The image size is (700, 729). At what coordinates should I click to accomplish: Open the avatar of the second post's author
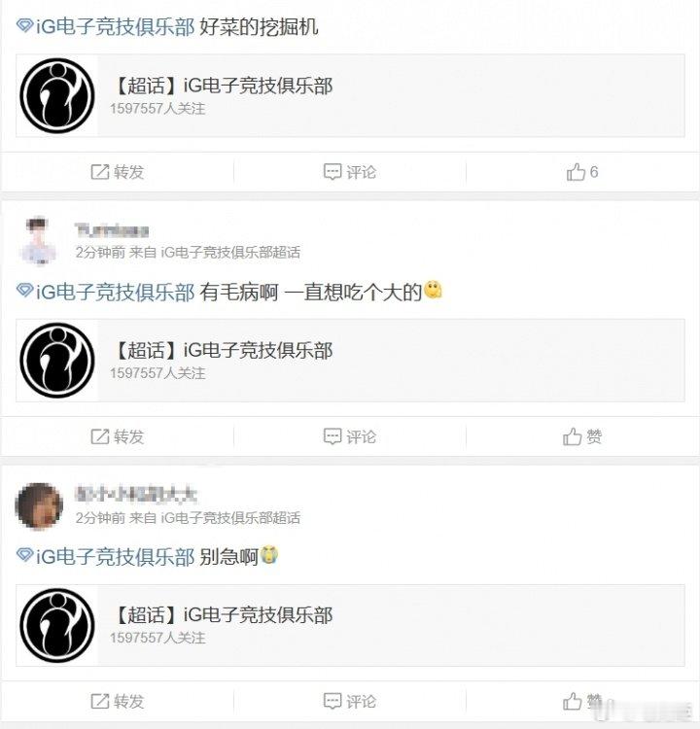pos(39,241)
